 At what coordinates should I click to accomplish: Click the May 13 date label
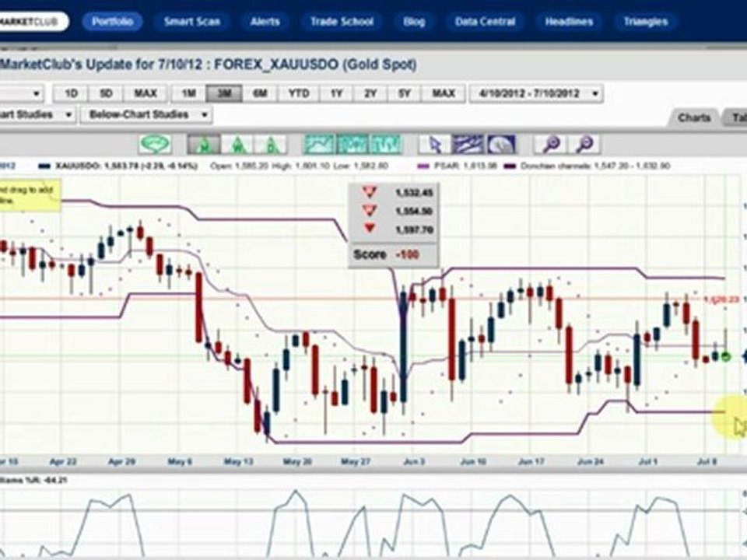pos(239,461)
